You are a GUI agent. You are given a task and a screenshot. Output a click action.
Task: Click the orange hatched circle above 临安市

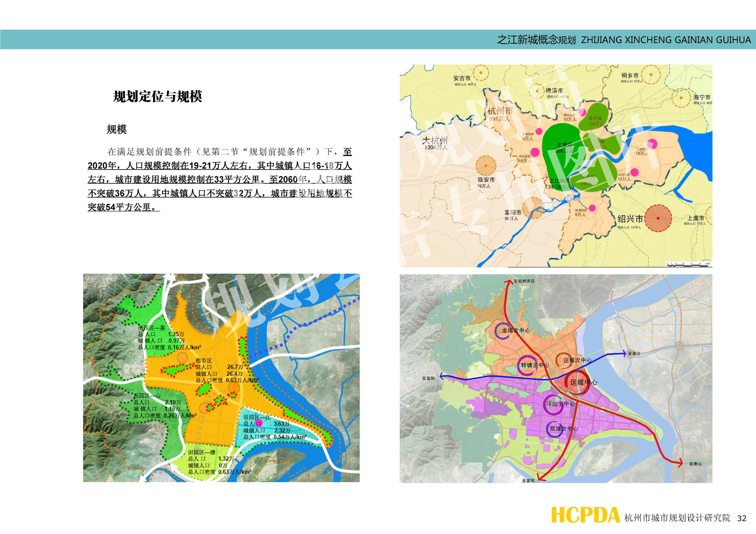pos(486,165)
